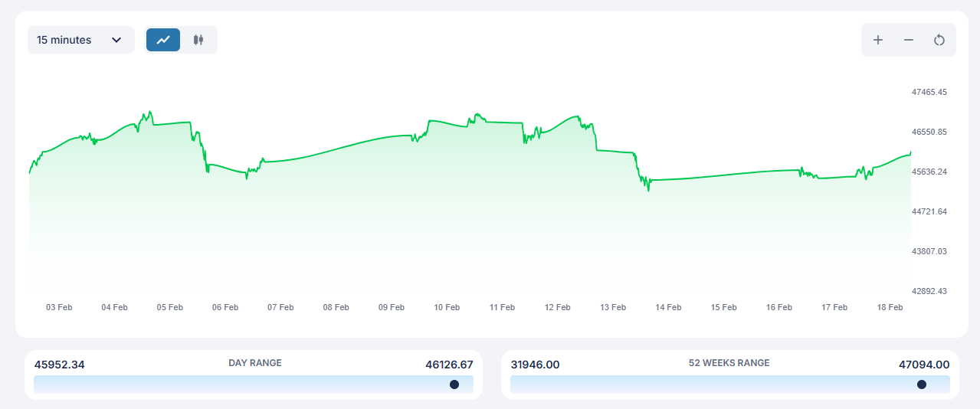Viewport: 980px width, 409px height.
Task: Click the 42892.43 price axis label
Action: coord(929,291)
